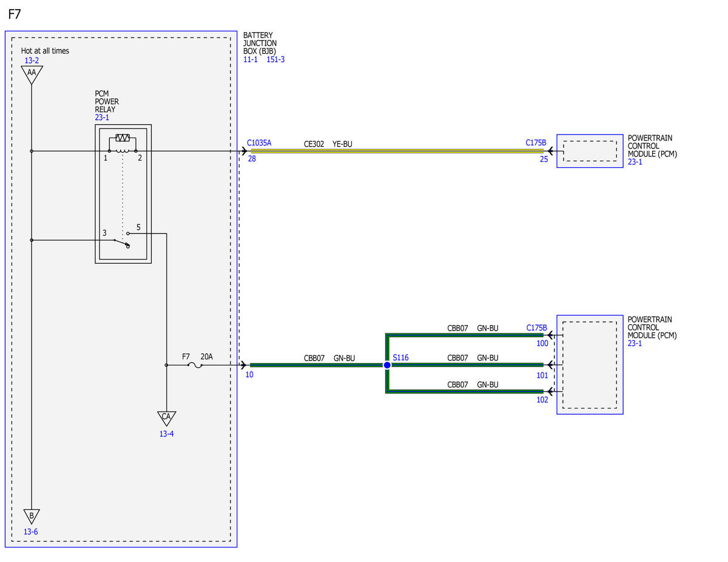Click the "CBB07 GN-BU" label on the pin 10 wire
The width and height of the screenshot is (728, 562).
[x=328, y=358]
